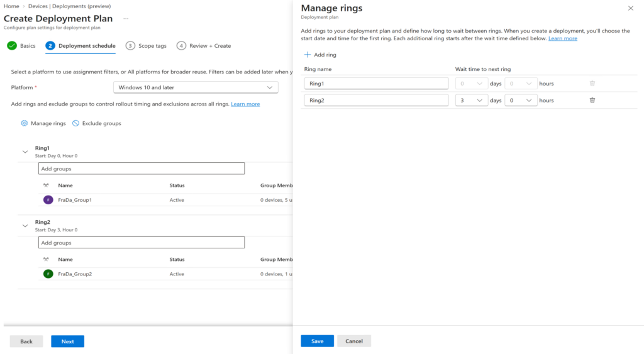This screenshot has height=354, width=644.
Task: Go to the Basics step label
Action: 28,45
